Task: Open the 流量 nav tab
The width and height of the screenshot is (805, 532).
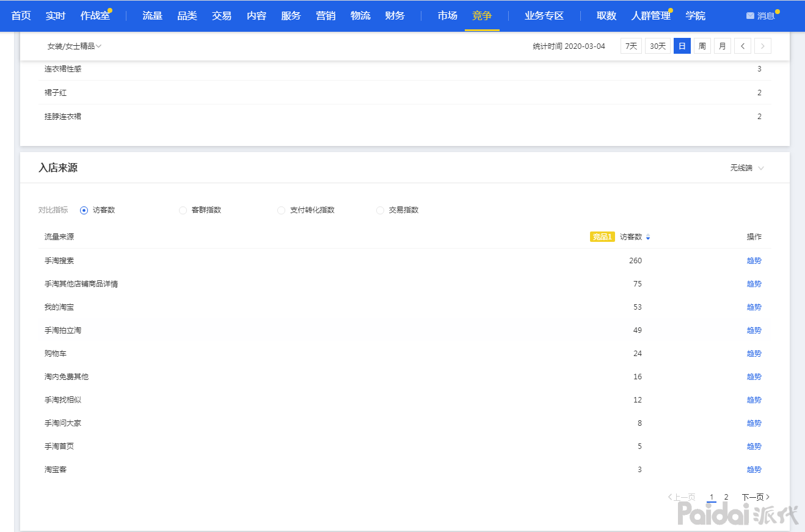Action: pyautogui.click(x=152, y=16)
